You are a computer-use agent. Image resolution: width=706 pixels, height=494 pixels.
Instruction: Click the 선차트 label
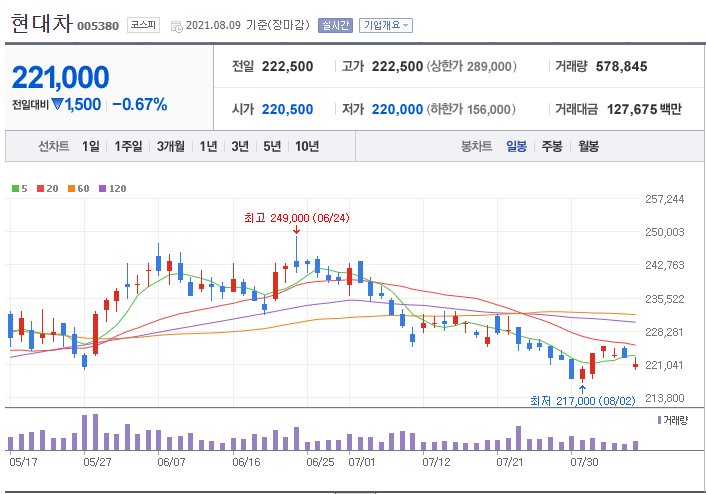pos(54,146)
